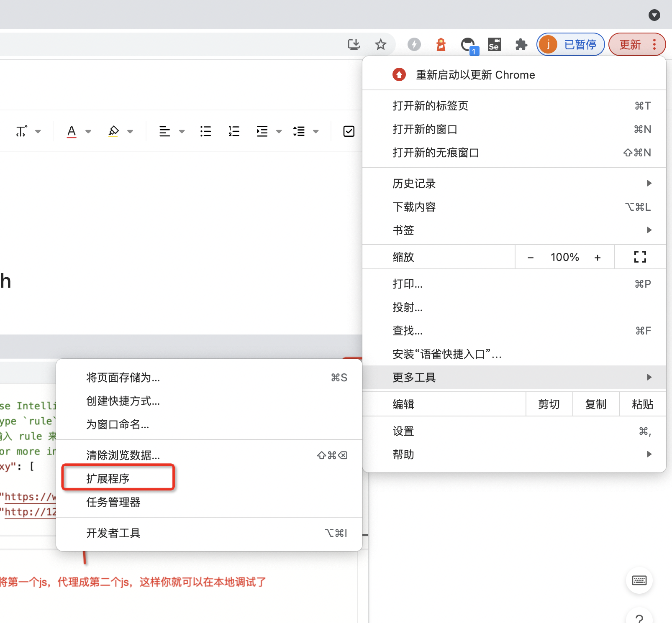Open the keyboard shortcuts floating button
672x623 pixels.
(639, 580)
